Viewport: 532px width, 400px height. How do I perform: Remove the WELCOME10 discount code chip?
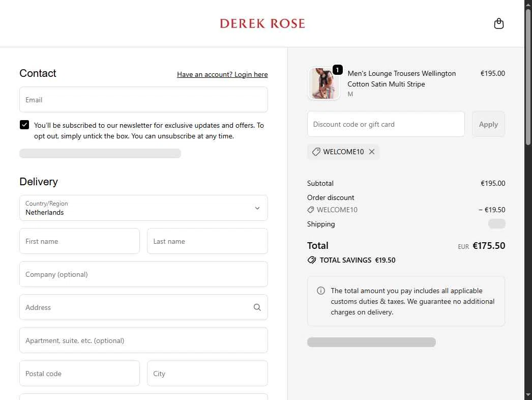[372, 152]
